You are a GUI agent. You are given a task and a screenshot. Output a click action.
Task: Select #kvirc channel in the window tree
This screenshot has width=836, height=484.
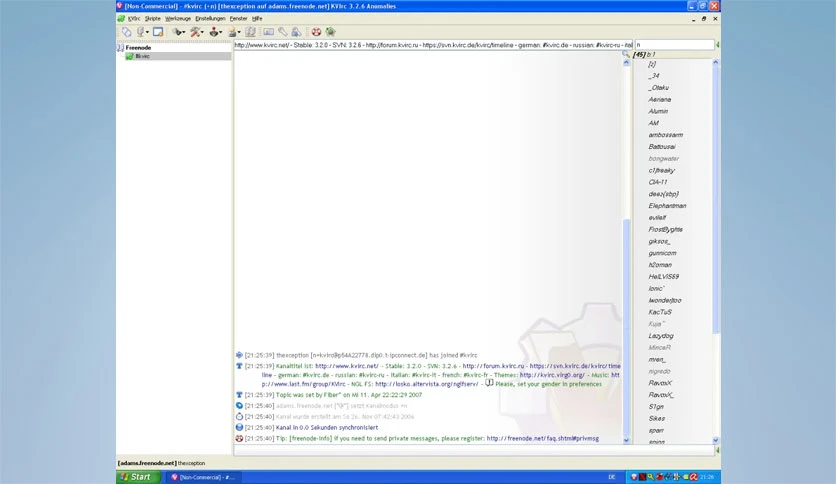142,56
